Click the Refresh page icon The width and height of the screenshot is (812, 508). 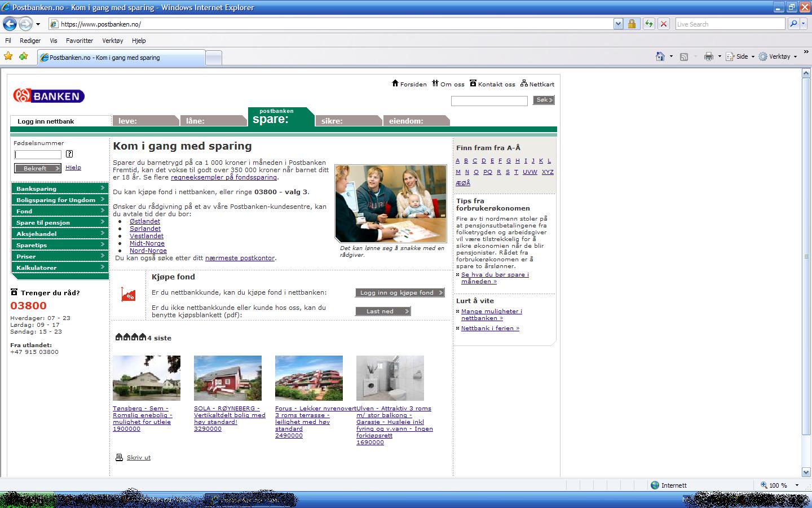(649, 24)
